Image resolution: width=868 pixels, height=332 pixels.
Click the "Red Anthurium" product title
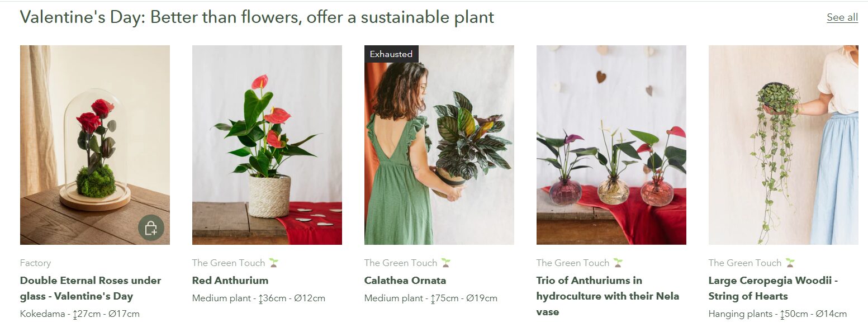click(230, 281)
